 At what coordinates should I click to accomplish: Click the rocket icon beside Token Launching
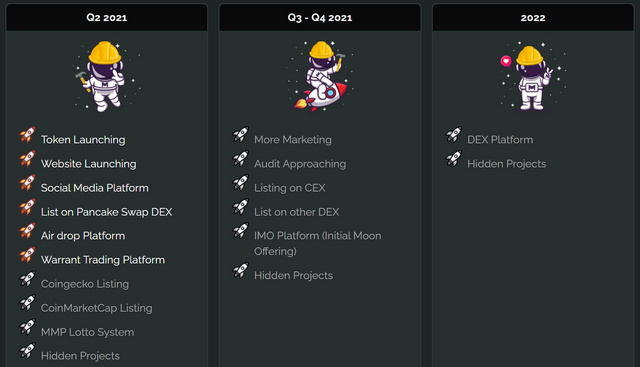[x=27, y=135]
